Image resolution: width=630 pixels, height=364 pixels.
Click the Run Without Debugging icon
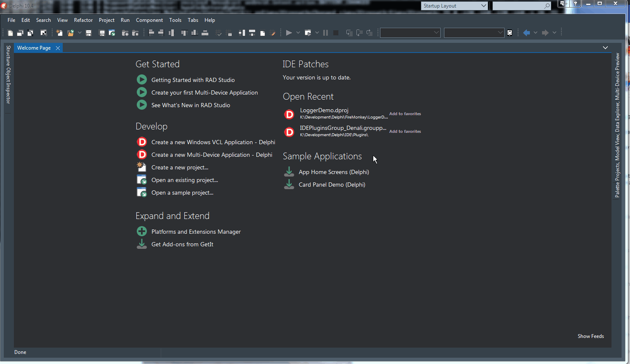tap(308, 33)
